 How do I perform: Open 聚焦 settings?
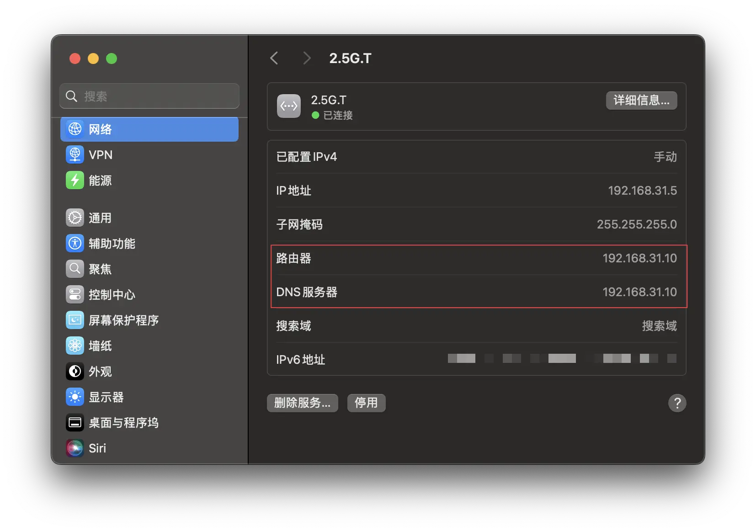(100, 269)
